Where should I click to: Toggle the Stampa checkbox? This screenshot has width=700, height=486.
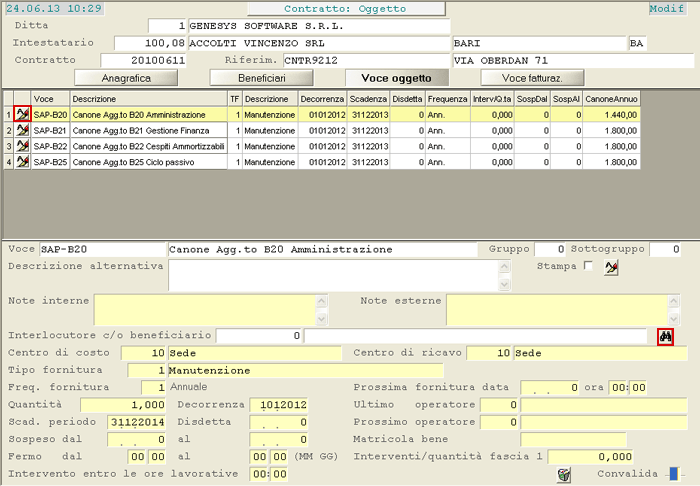click(588, 266)
